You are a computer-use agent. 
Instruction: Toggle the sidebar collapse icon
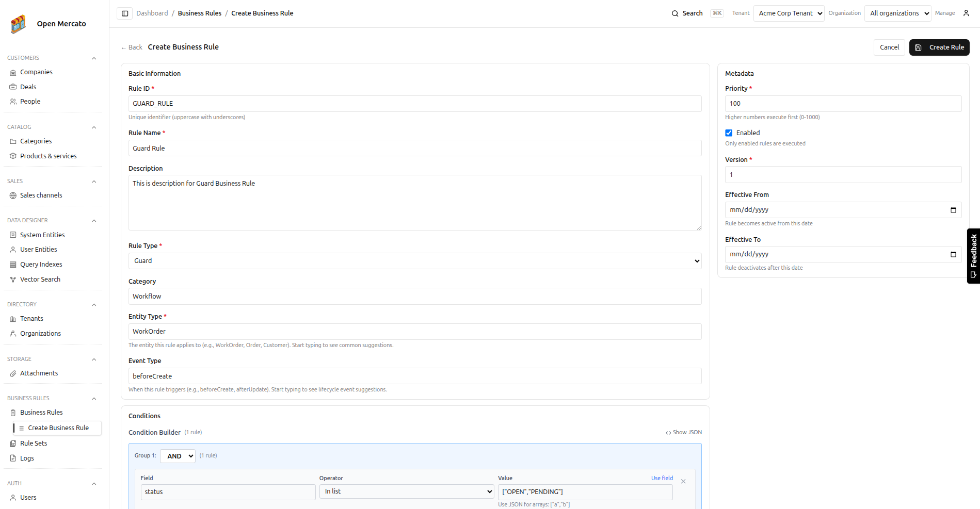124,13
